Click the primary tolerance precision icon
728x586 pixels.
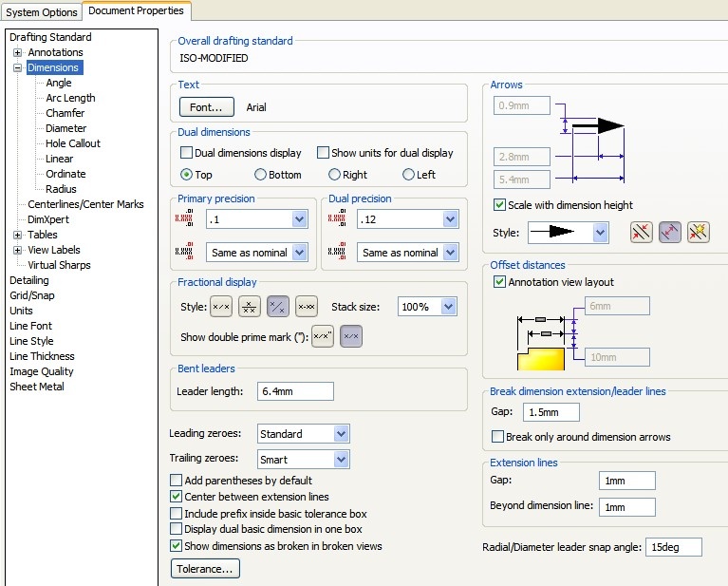click(184, 251)
